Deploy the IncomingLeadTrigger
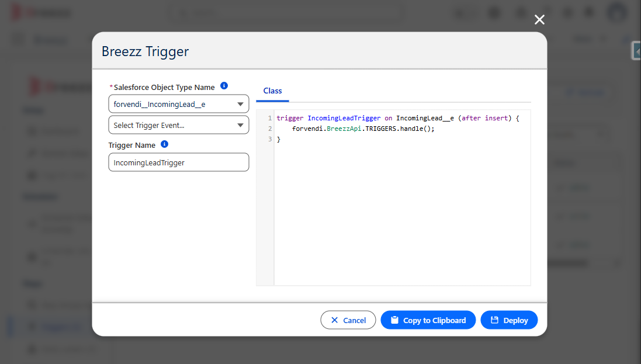Image resolution: width=641 pixels, height=364 pixels. tap(509, 320)
